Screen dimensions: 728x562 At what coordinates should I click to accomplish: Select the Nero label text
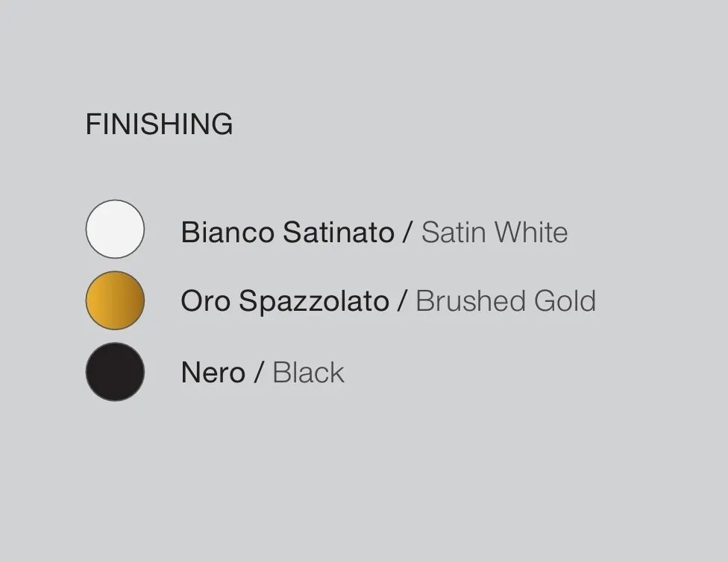coord(213,372)
